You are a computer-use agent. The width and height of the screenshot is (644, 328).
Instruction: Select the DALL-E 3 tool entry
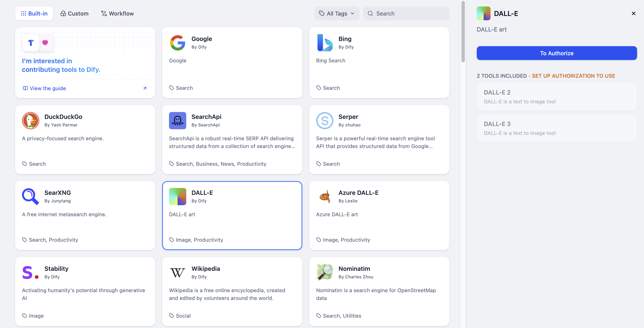[x=557, y=128]
